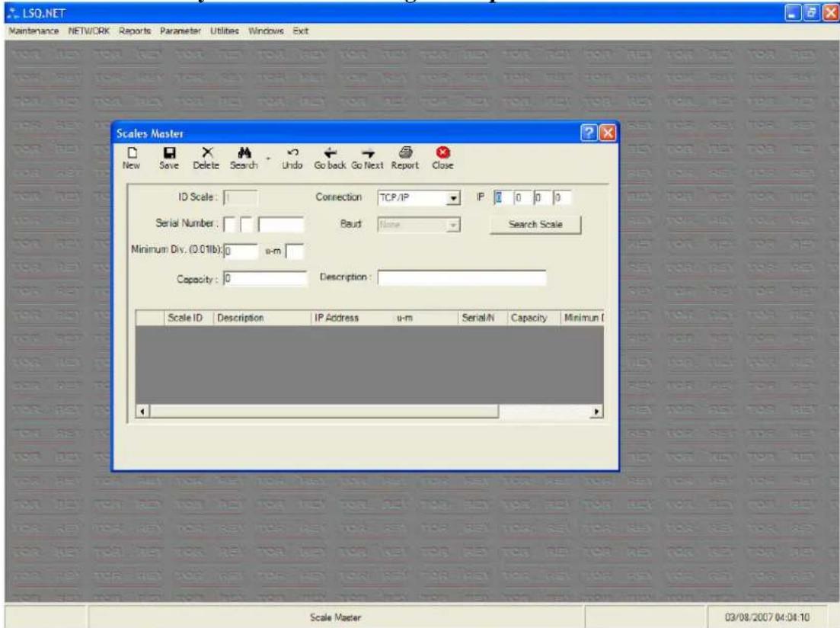The height and width of the screenshot is (628, 840).
Task: Click the help question mark in Scales Master
Action: (588, 133)
